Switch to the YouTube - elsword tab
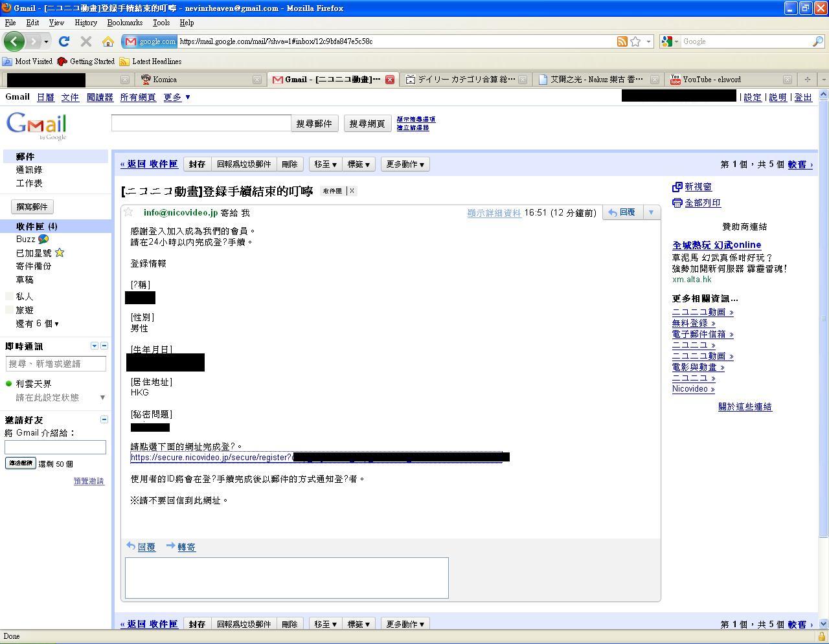Image resolution: width=829 pixels, height=644 pixels. [724, 80]
